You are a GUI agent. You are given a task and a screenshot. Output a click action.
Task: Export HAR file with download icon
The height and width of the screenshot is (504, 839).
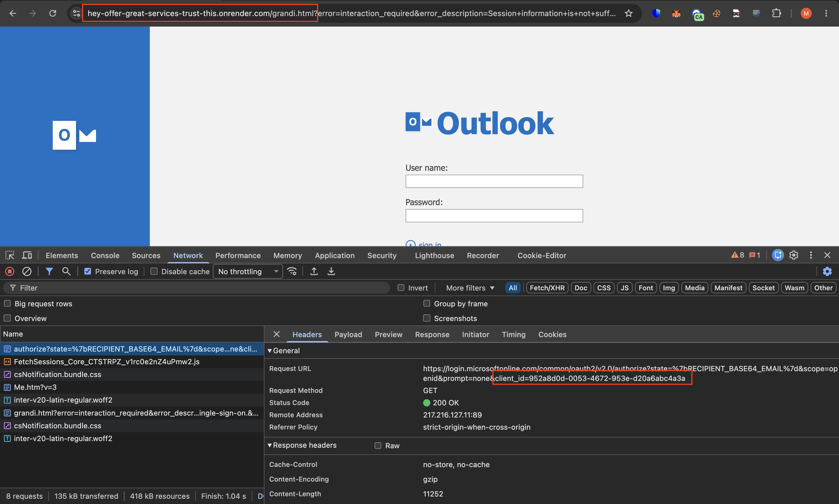pos(331,271)
